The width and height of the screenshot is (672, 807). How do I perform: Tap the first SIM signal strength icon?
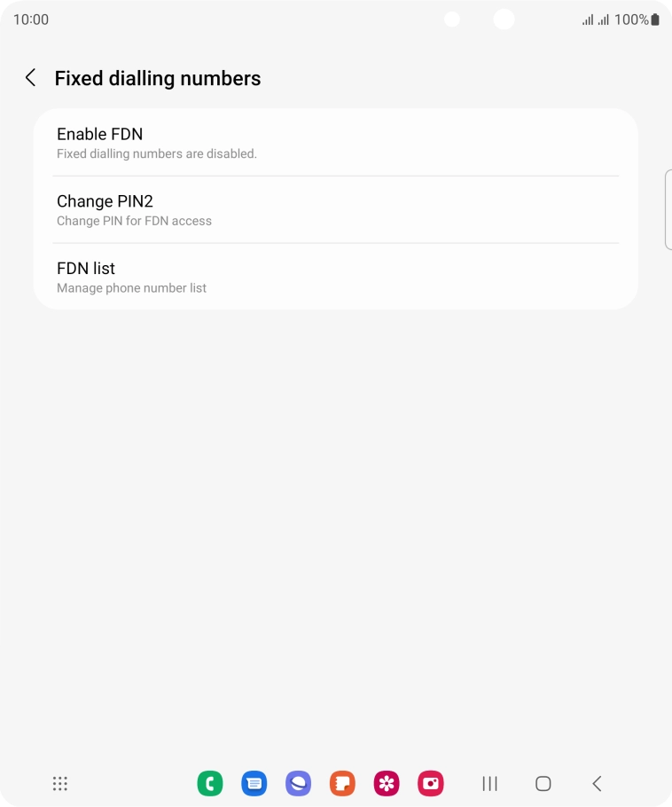588,20
